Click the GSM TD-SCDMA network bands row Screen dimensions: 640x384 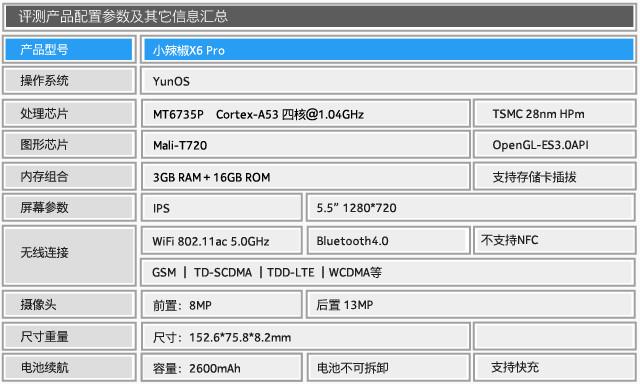pyautogui.click(x=389, y=272)
